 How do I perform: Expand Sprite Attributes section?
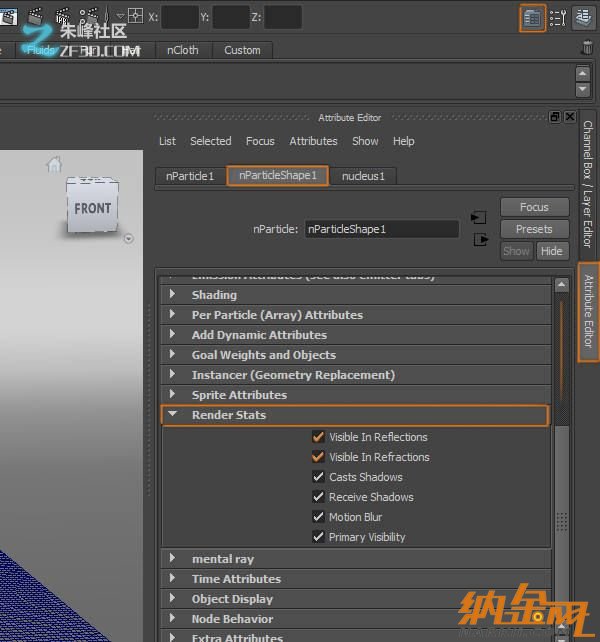tap(355, 395)
